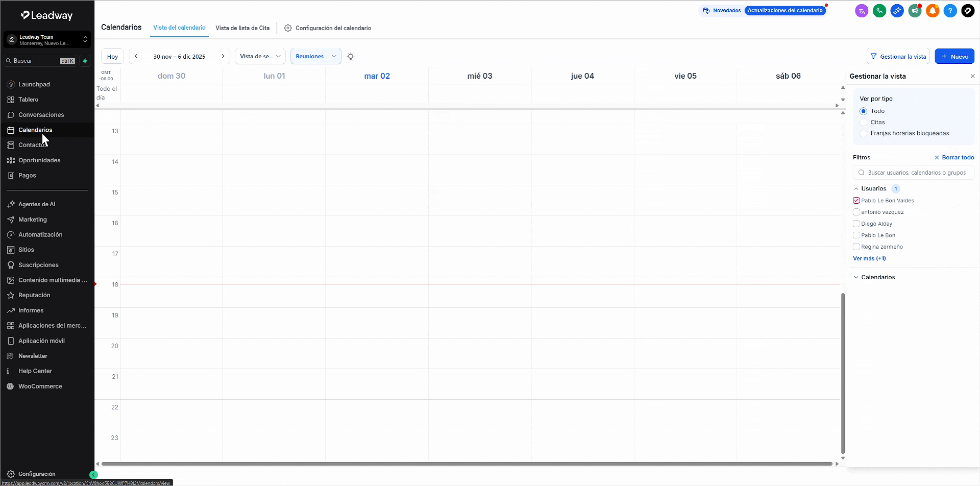Click the blue Nuevo button
980x486 pixels.
click(954, 57)
